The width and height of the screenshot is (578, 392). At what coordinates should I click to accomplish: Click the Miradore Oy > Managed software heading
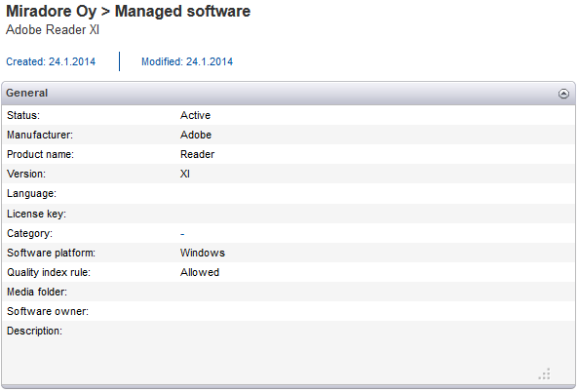[129, 11]
